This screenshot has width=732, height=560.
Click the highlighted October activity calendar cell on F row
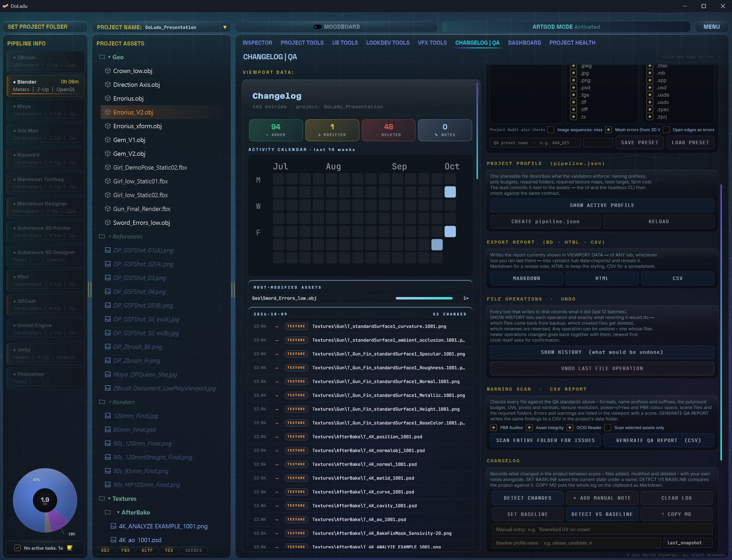pos(450,232)
